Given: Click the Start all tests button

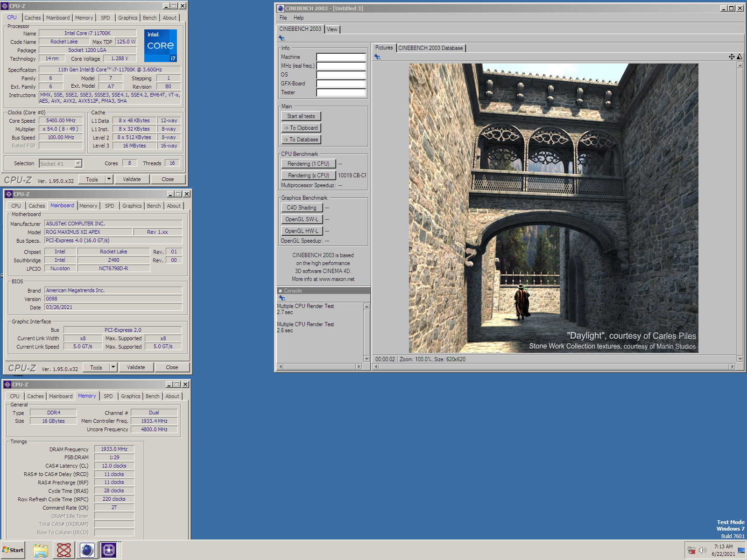Looking at the screenshot, I should 301,116.
